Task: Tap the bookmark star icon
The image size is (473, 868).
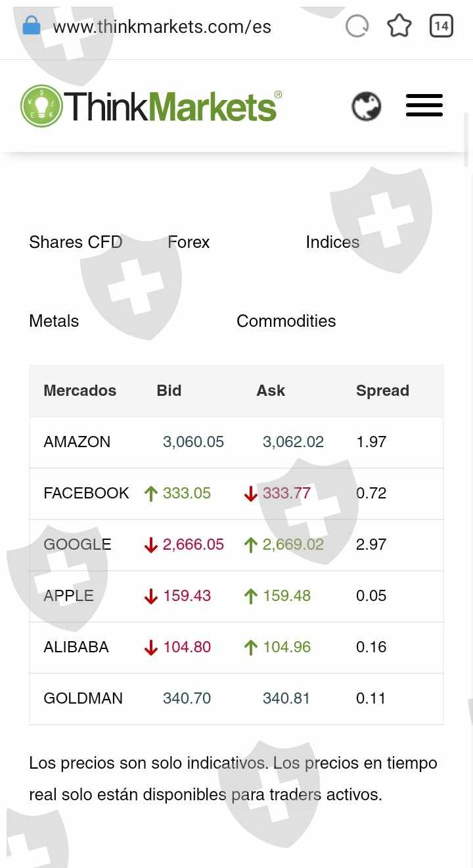Action: point(399,26)
